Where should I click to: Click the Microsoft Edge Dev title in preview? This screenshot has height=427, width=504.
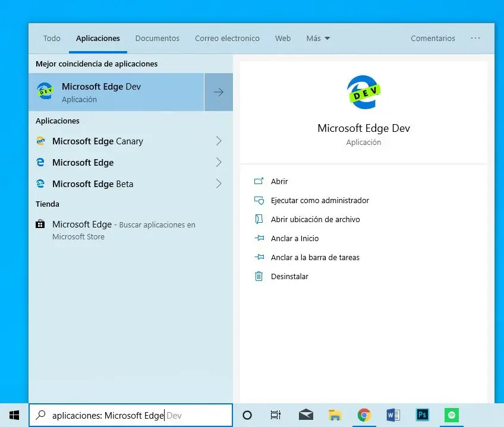(364, 128)
